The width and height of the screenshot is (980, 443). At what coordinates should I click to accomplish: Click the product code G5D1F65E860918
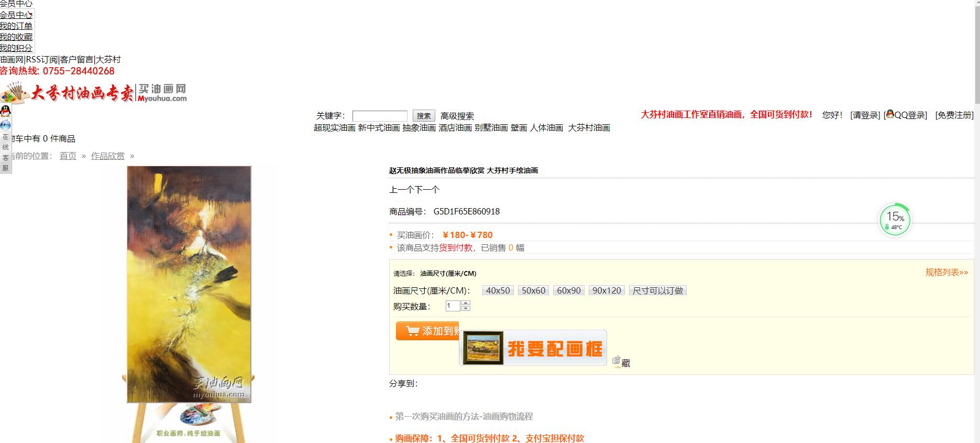467,211
